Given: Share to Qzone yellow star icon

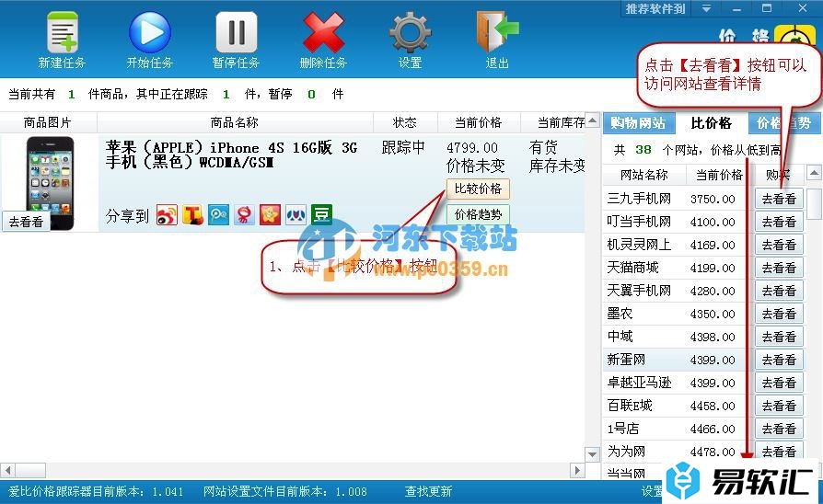Looking at the screenshot, I should 270,215.
